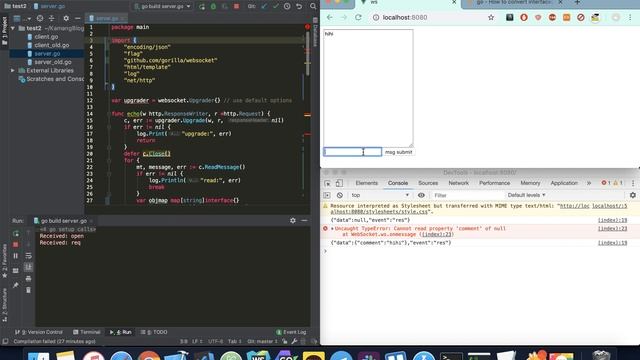Click locate-in-project target icon
This screenshot has width=640, height=360.
click(40, 18)
